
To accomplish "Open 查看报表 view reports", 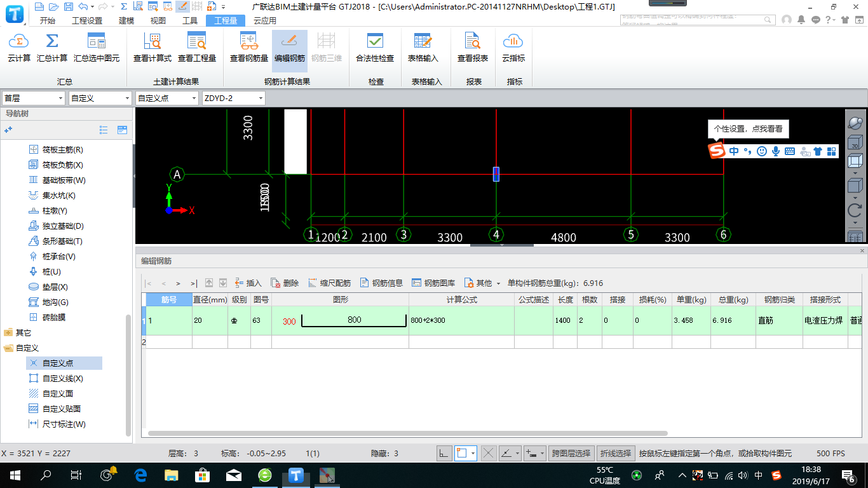I will tap(473, 48).
